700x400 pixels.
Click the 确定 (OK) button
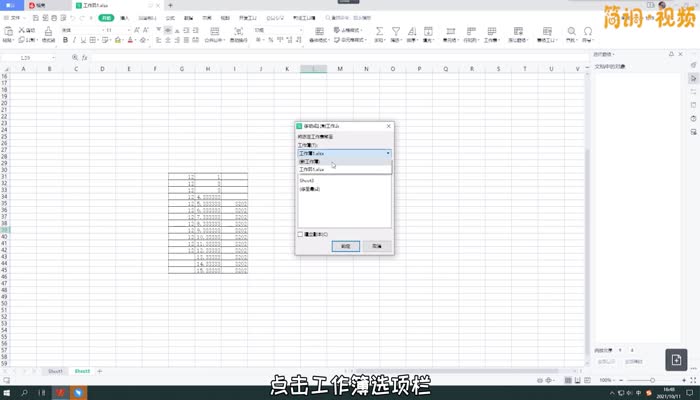coord(344,245)
